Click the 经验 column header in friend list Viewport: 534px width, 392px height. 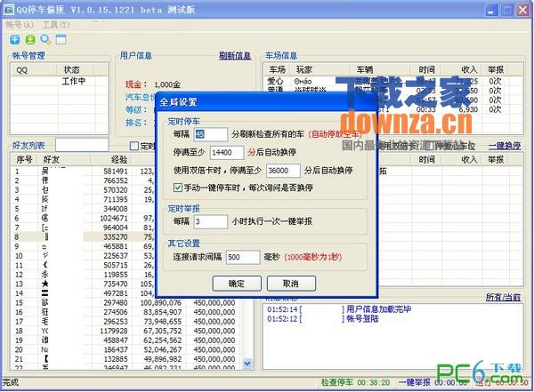[110, 160]
